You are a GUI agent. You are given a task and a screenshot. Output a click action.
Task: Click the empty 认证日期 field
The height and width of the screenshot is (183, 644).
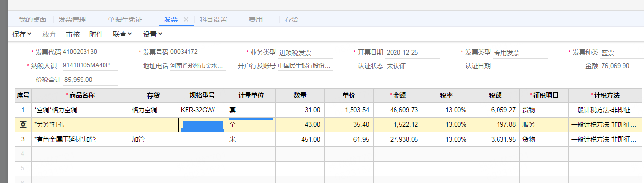coord(520,66)
